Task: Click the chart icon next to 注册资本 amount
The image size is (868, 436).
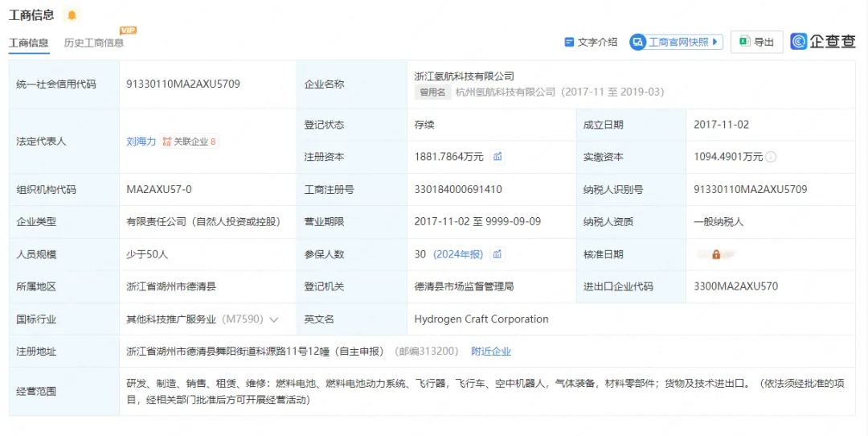Action: (497, 157)
